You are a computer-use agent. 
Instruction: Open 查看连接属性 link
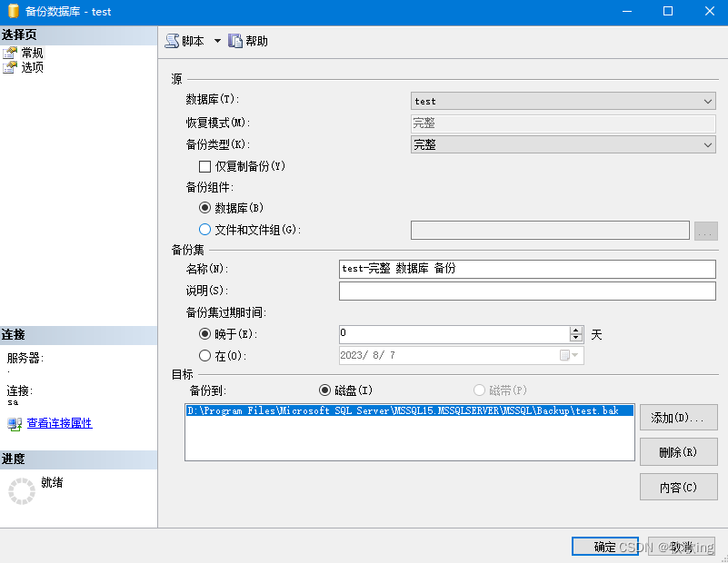coord(59,423)
